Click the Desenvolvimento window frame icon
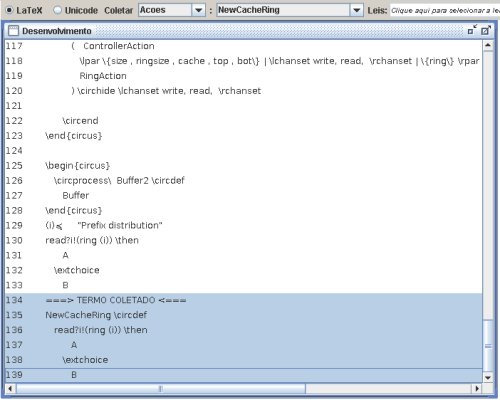This screenshot has width=500, height=400. [13, 31]
